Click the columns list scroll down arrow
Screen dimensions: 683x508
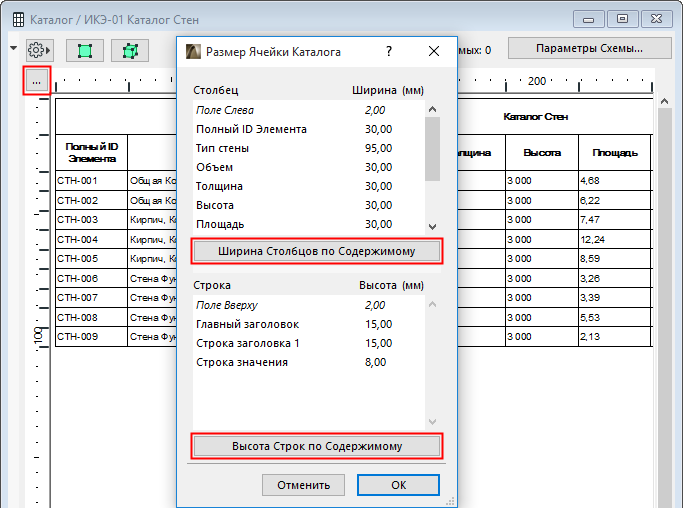pos(433,227)
